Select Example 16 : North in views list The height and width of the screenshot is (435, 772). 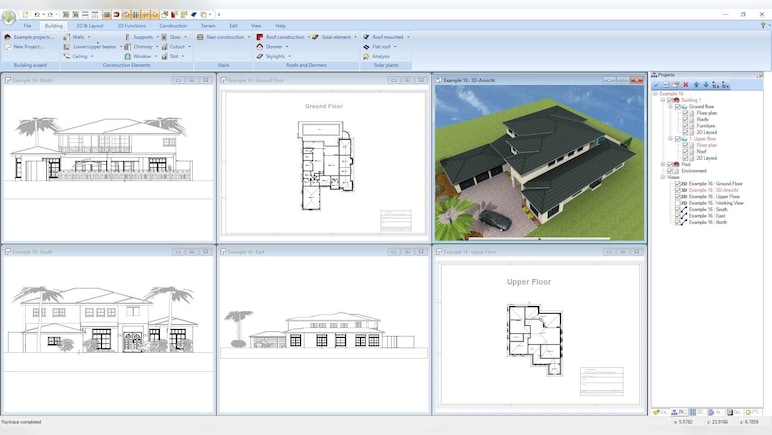point(708,222)
